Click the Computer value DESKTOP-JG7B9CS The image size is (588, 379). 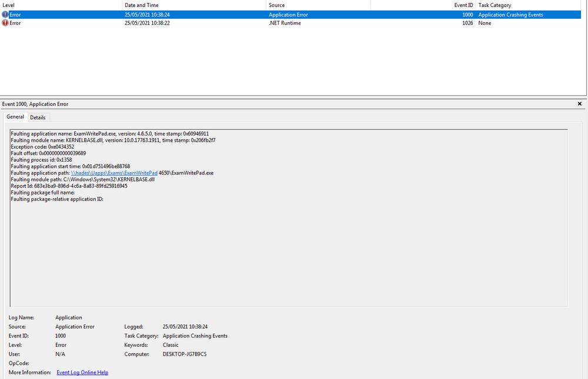click(x=185, y=354)
